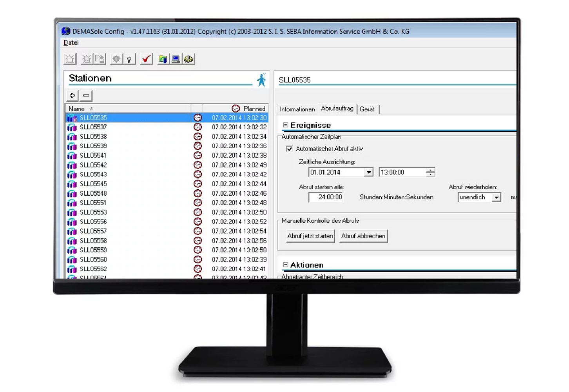The width and height of the screenshot is (569, 392).
Task: Switch to the Gerät tab
Action: (x=367, y=109)
